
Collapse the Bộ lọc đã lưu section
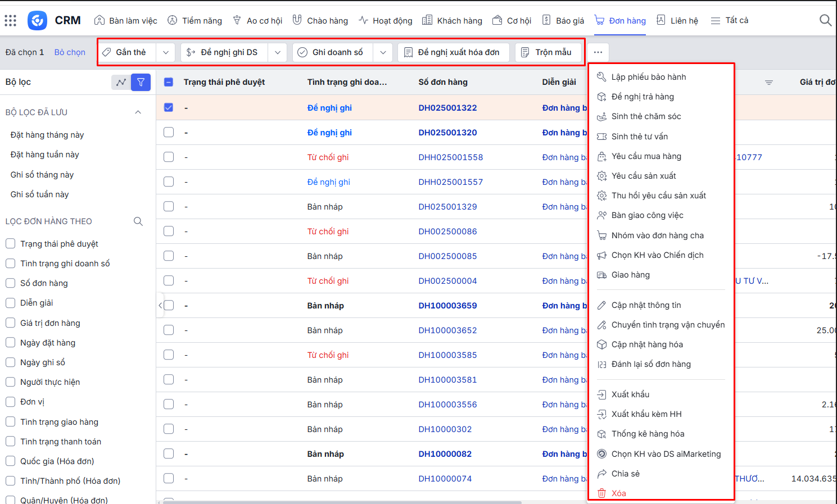138,112
